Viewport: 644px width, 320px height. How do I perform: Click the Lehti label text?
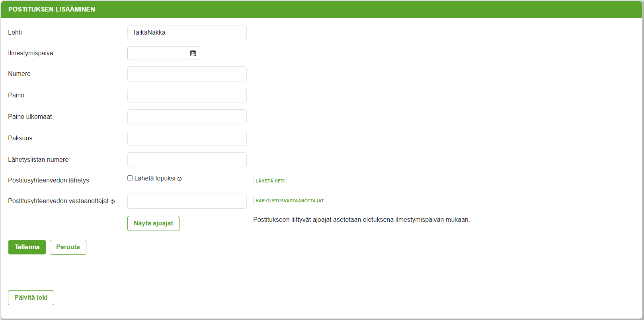click(15, 33)
